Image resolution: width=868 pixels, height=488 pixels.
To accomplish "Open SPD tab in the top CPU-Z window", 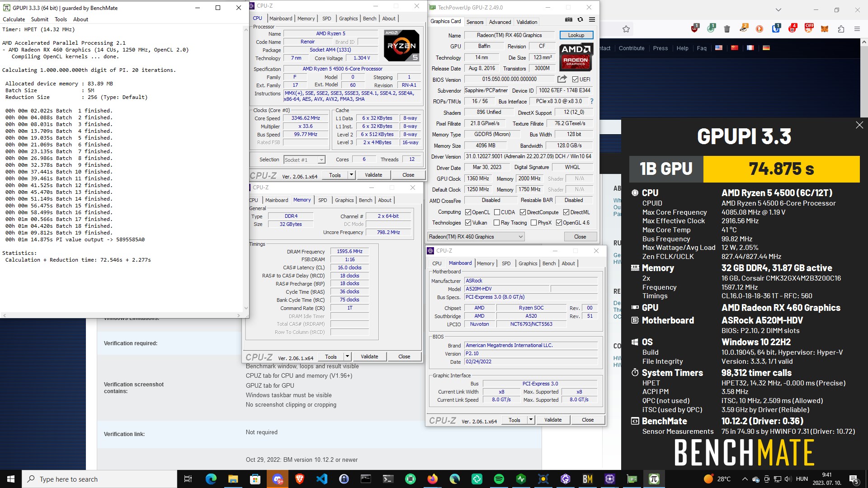I will pyautogui.click(x=326, y=19).
